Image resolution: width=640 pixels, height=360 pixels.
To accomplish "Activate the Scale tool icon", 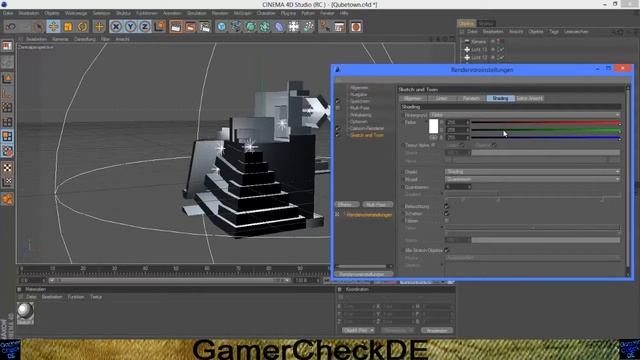I will point(68,27).
